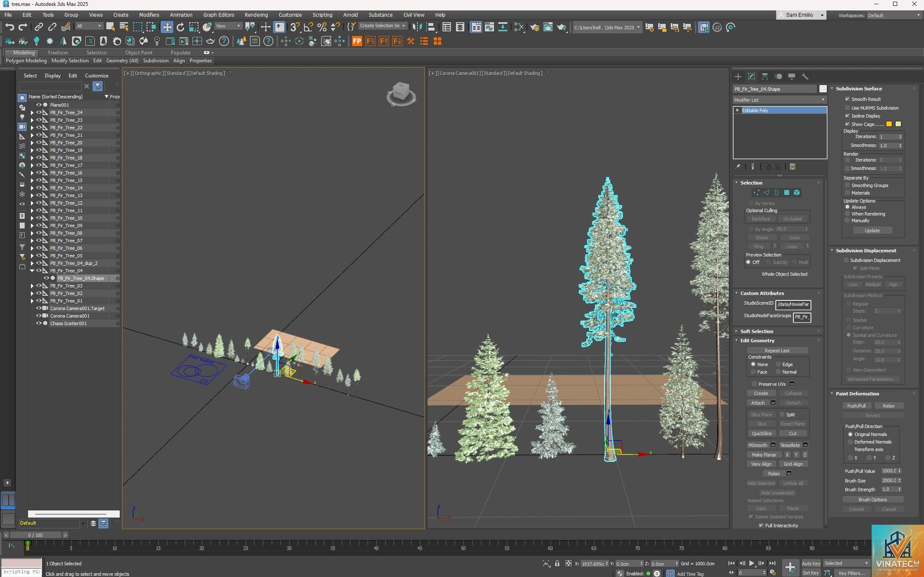Open the Modifier List dropdown
This screenshot has height=577, width=924.
(780, 100)
